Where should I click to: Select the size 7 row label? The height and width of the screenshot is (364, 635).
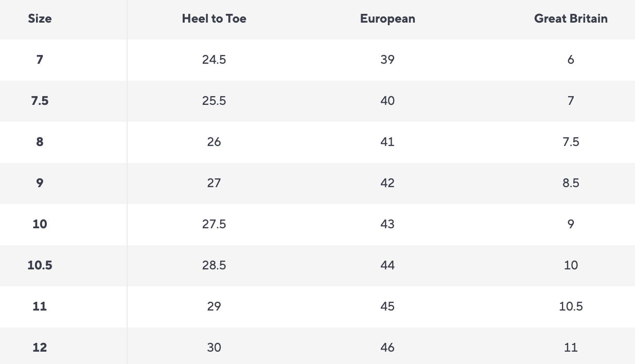point(40,60)
